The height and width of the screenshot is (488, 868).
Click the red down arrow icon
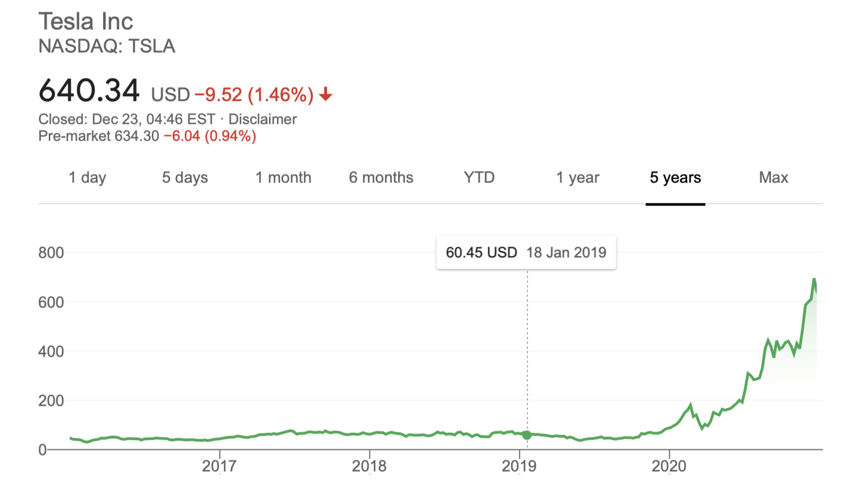coord(326,94)
